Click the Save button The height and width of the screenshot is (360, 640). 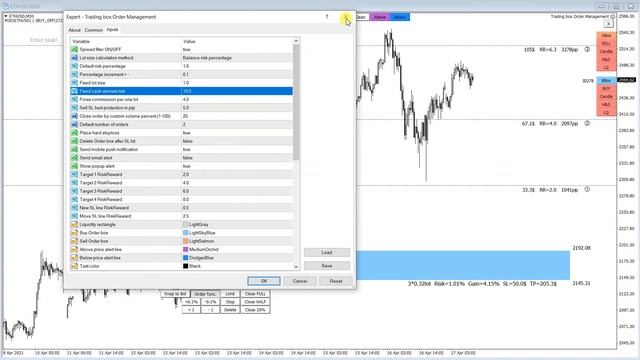pyautogui.click(x=327, y=266)
